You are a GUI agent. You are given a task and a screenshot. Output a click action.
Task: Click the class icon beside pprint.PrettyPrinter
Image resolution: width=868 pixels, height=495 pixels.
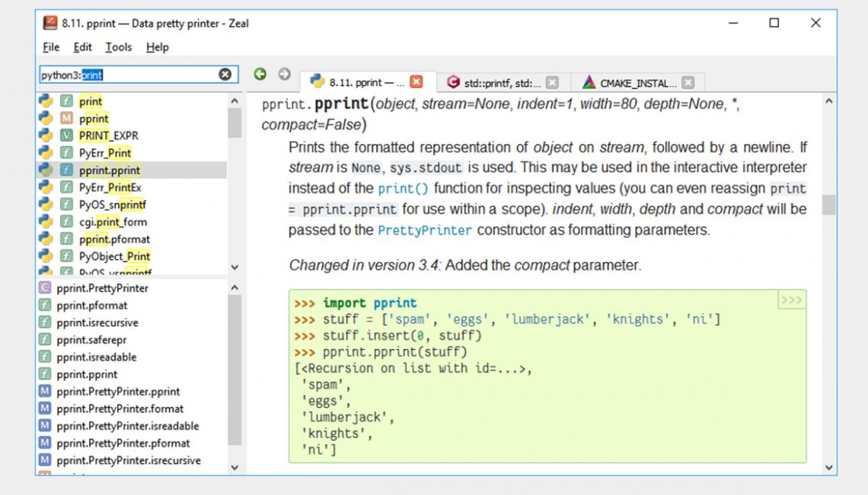click(x=45, y=288)
